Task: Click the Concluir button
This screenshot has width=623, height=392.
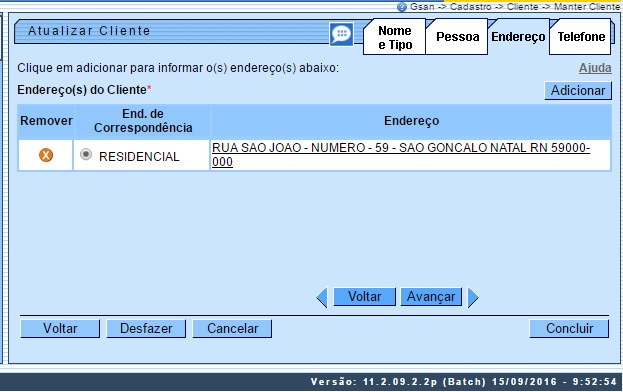Action: coord(569,328)
